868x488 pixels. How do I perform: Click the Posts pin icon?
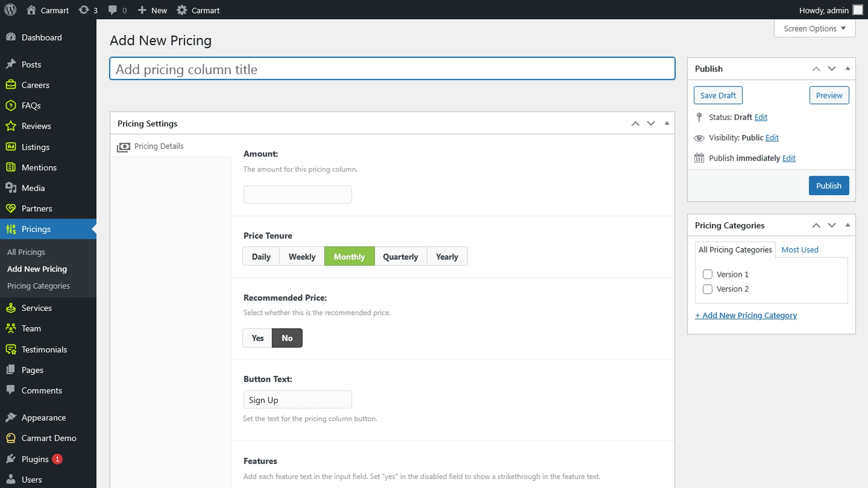[11, 64]
